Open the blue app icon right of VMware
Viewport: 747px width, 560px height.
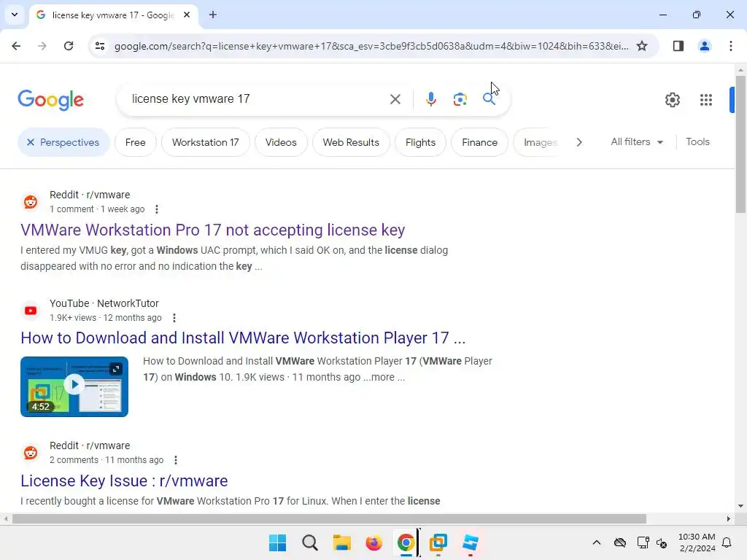click(471, 542)
